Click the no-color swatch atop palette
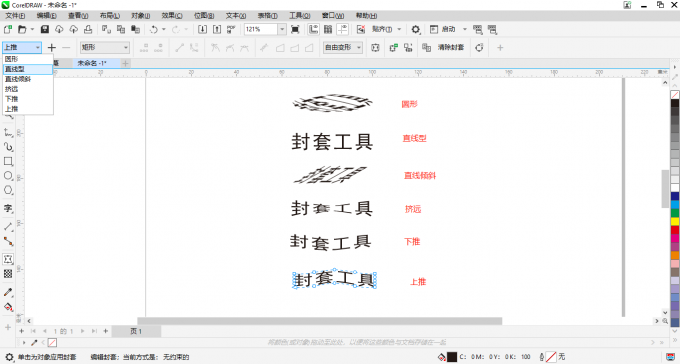 [x=675, y=95]
